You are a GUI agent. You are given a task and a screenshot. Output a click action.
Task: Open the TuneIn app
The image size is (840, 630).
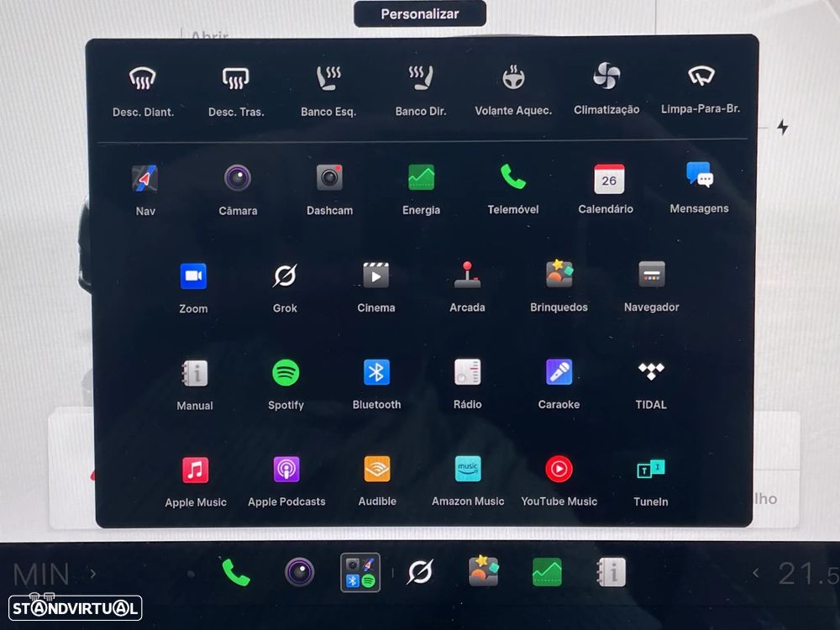click(651, 470)
